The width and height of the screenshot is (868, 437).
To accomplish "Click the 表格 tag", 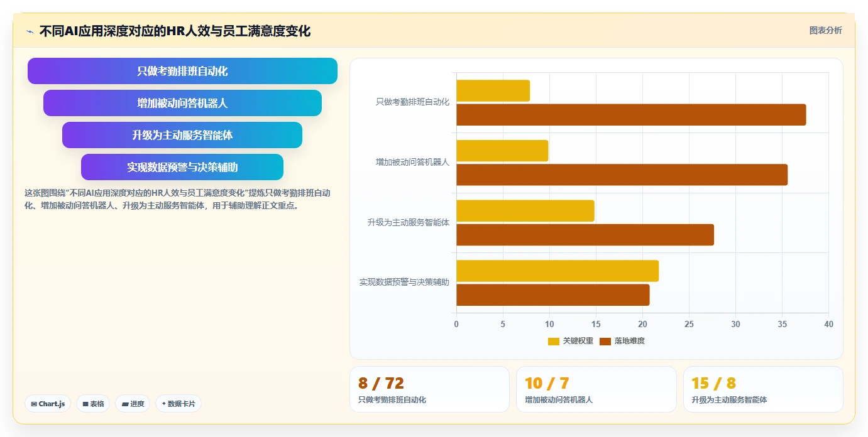I will pyautogui.click(x=93, y=404).
